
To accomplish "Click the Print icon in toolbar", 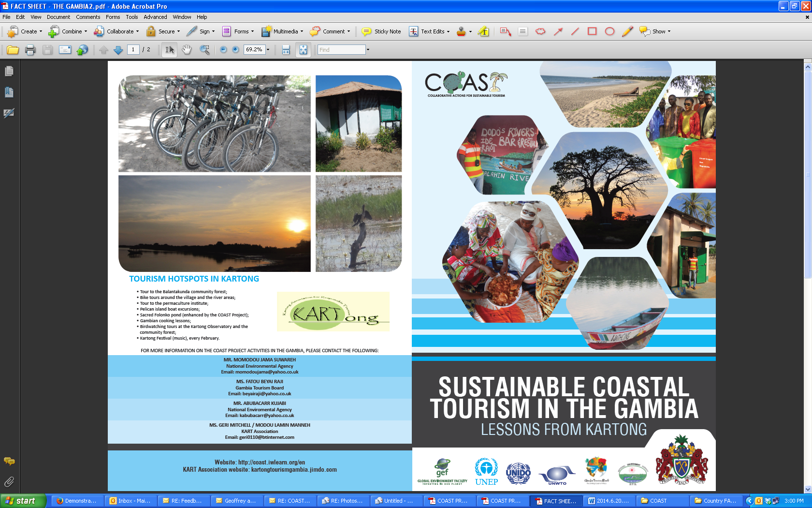I will pos(30,50).
